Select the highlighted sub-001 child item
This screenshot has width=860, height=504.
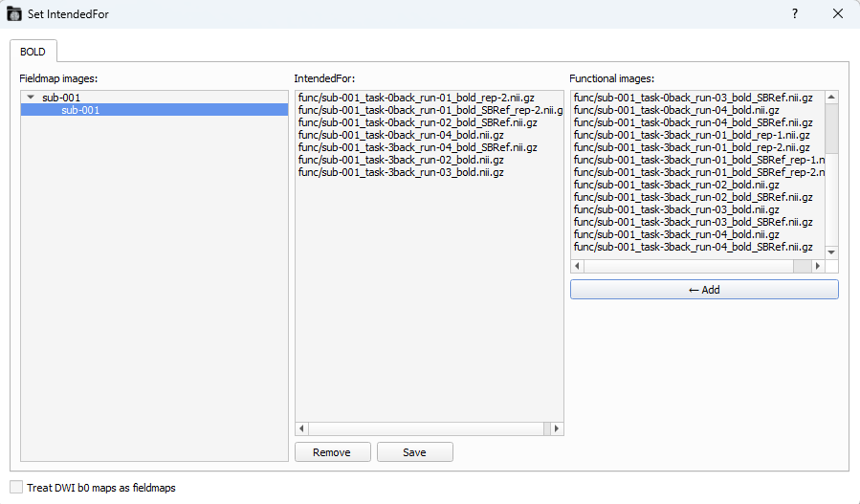80,110
